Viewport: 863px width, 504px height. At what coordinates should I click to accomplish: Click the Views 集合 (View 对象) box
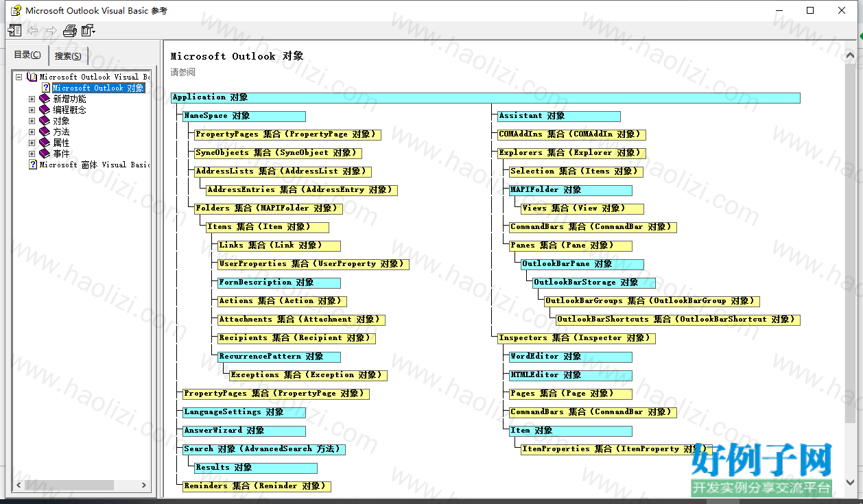pos(582,208)
